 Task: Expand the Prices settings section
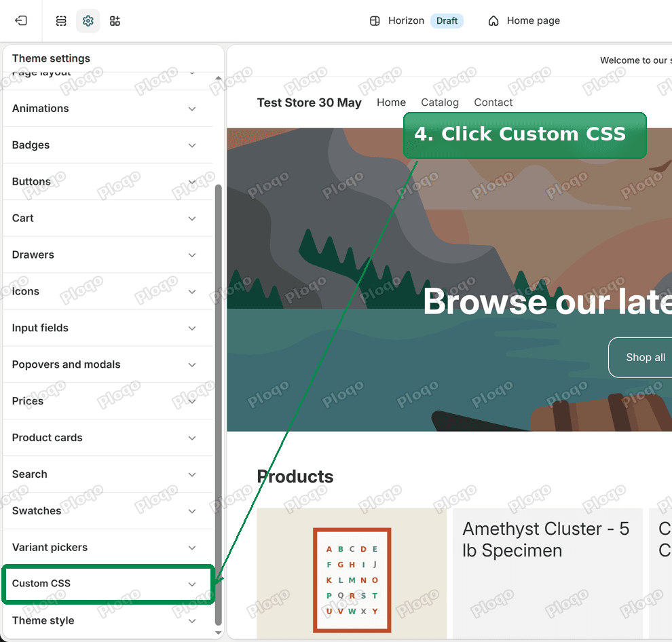[107, 401]
